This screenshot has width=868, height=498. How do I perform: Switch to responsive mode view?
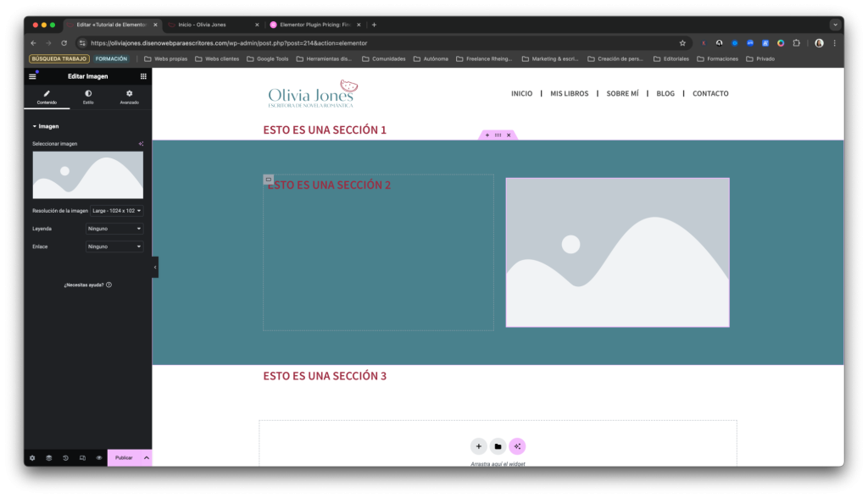pos(82,457)
